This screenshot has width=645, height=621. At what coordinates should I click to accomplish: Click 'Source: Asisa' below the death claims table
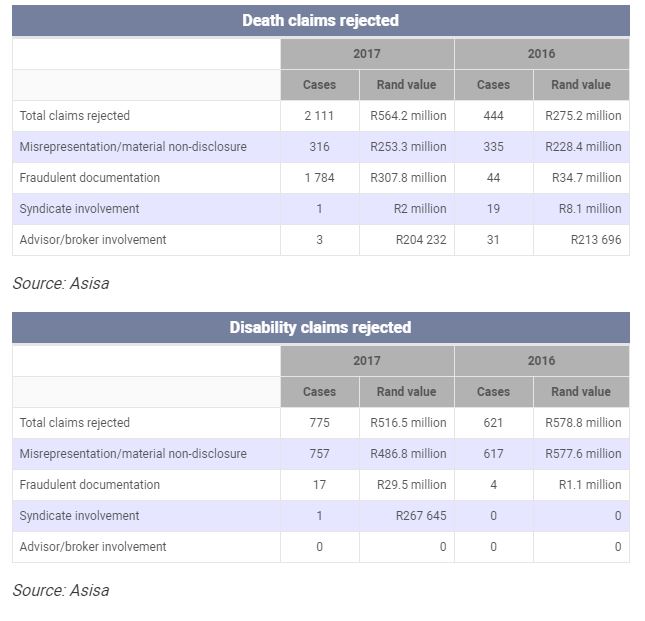(x=61, y=283)
